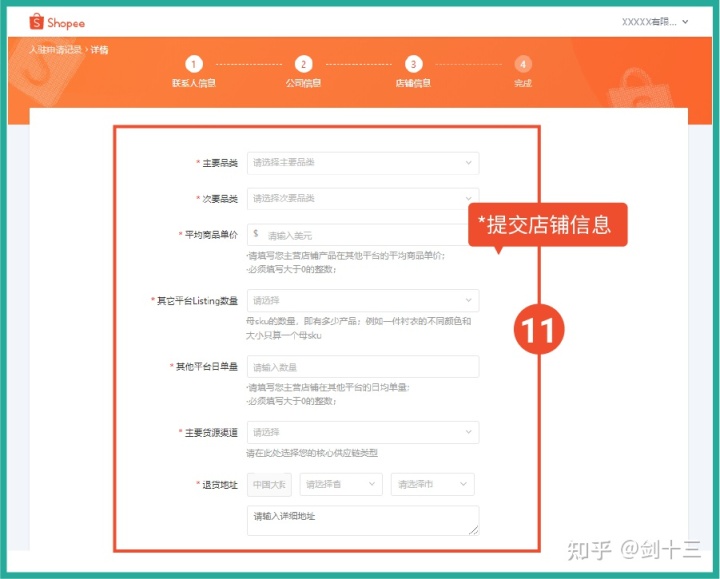Viewport: 720px width, 579px height.
Task: Click the 其他平台日单量 label
Action: point(207,367)
